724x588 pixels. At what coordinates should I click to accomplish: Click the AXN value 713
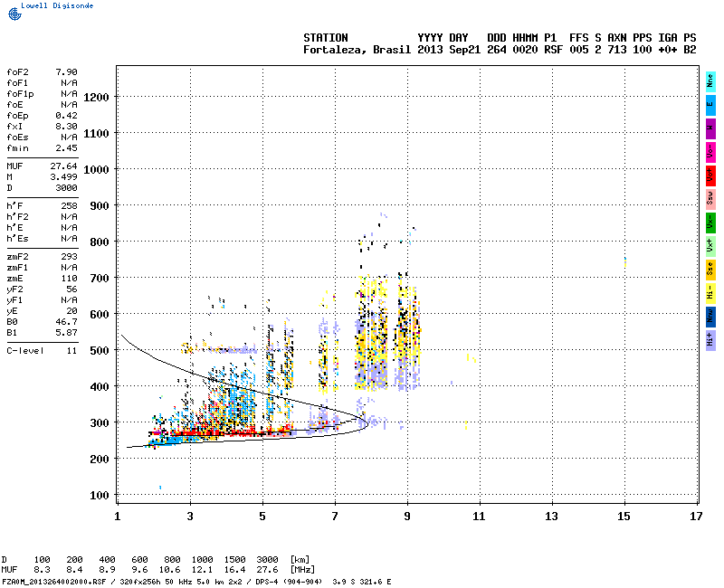[x=617, y=50]
